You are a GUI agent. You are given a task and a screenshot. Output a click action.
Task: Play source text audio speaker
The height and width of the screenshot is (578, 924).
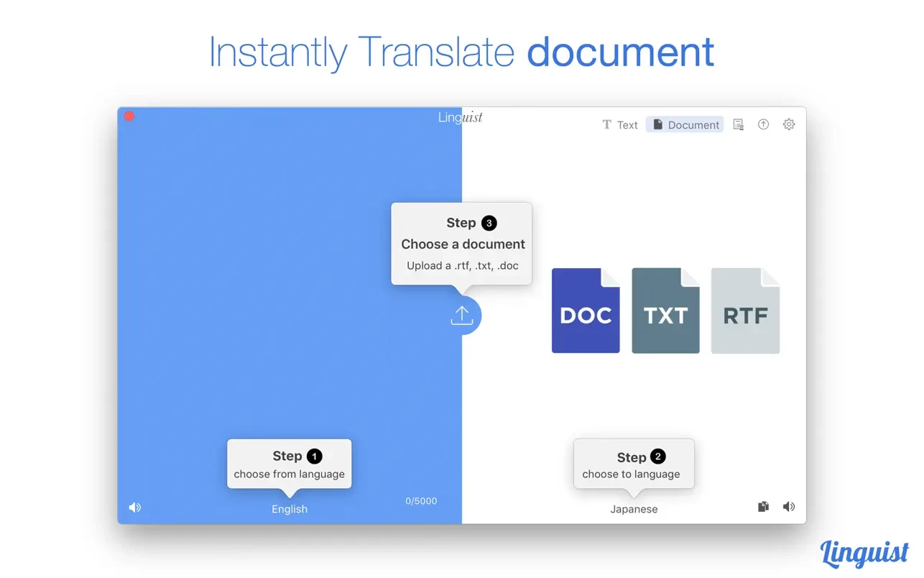click(134, 508)
